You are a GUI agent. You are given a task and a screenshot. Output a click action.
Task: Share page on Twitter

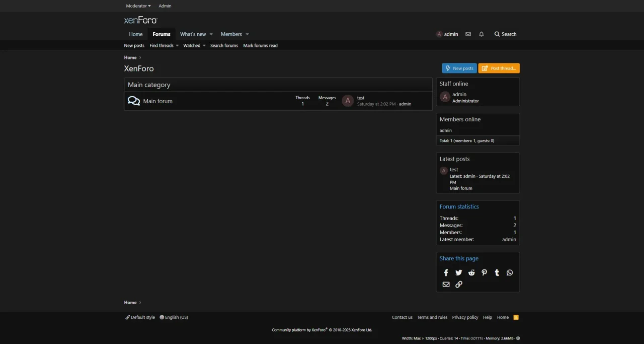[x=459, y=272]
